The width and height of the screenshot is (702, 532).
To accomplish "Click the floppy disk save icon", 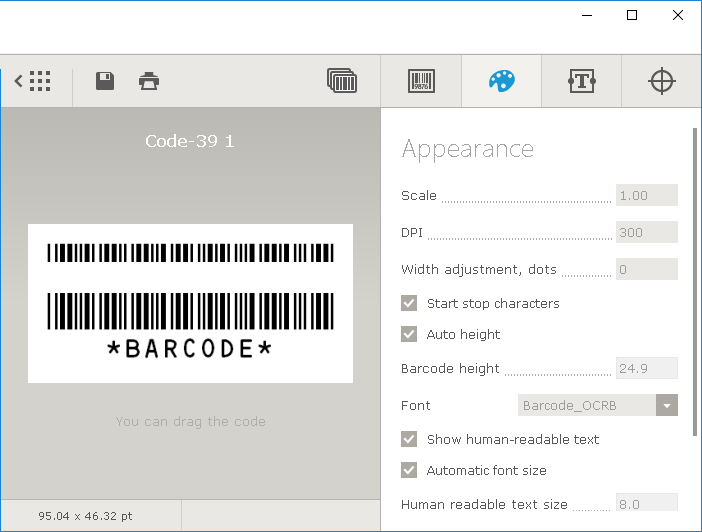I will 105,81.
